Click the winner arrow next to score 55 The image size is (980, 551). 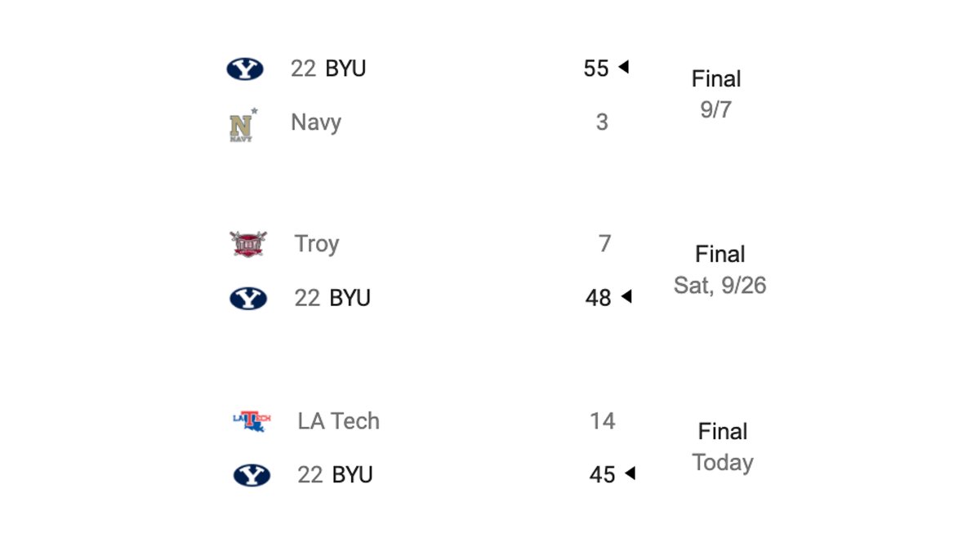623,67
